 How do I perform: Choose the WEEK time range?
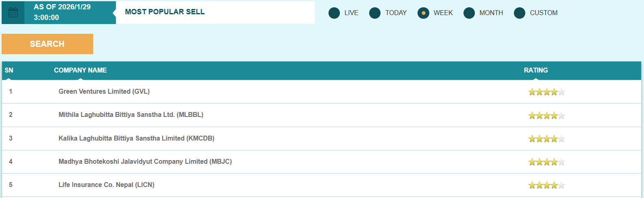(x=423, y=13)
